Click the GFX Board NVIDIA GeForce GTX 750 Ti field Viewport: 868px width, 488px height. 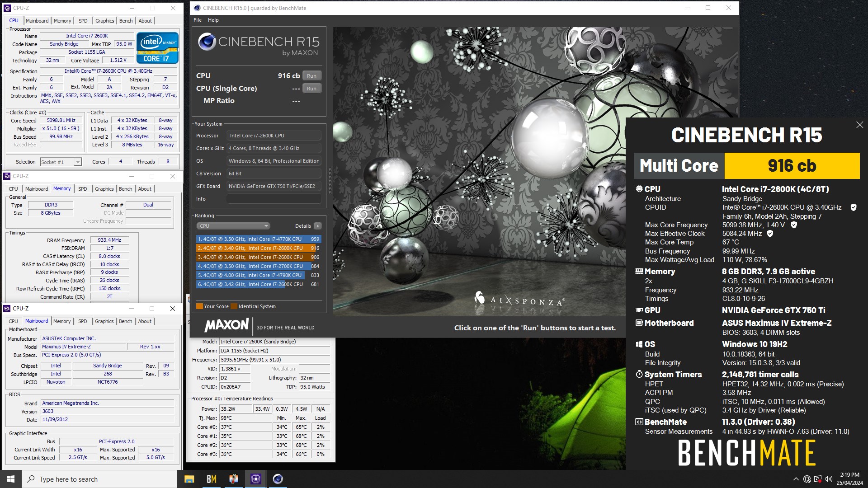(x=274, y=186)
